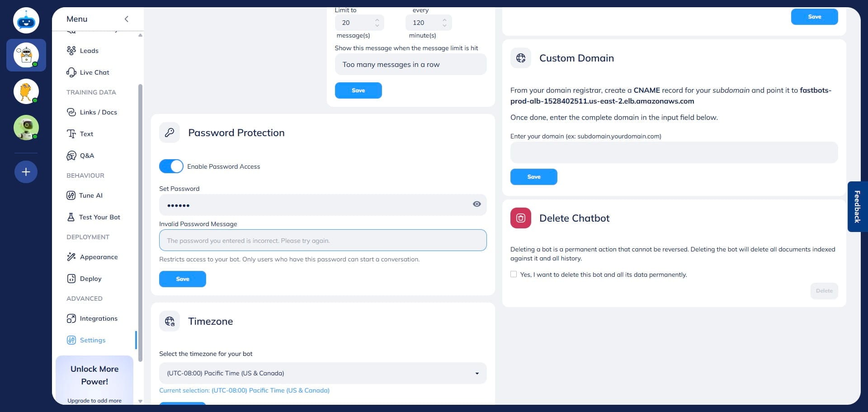868x412 pixels.
Task: Select the white robot chatbot avatar
Action: tap(26, 55)
